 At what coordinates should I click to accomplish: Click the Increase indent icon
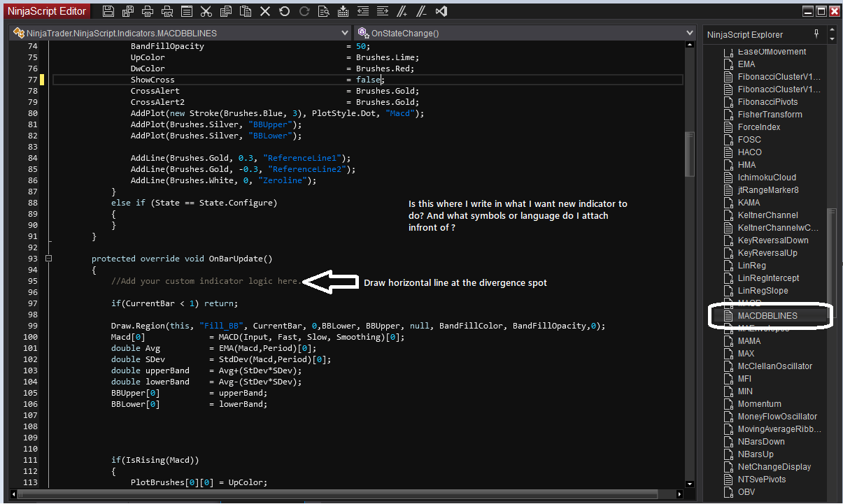(382, 11)
